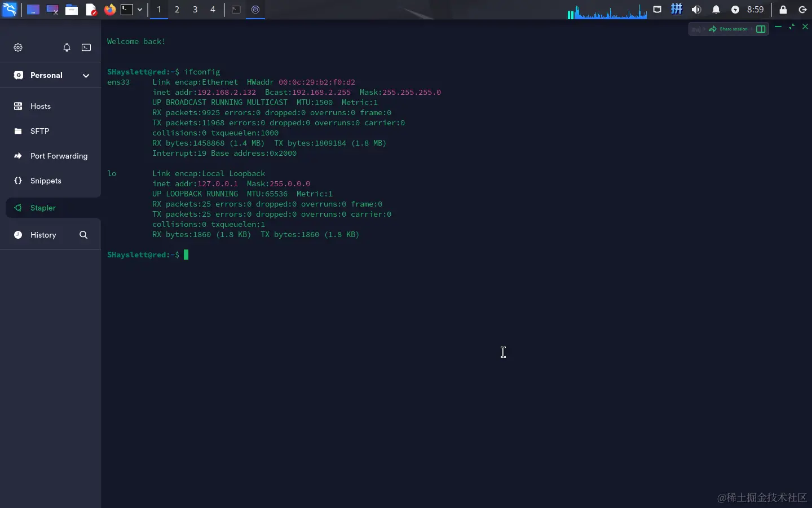Click the Pinyin input method indicator
This screenshot has height=508, width=812.
677,10
